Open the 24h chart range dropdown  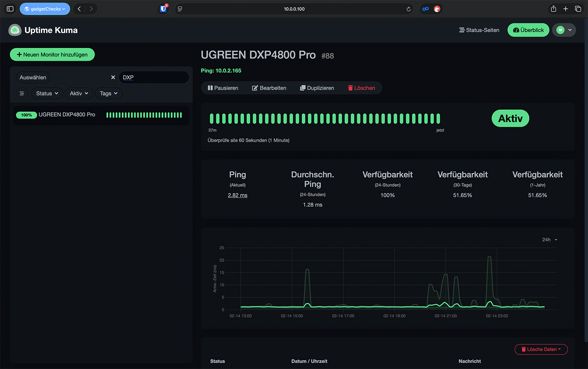tap(549, 240)
